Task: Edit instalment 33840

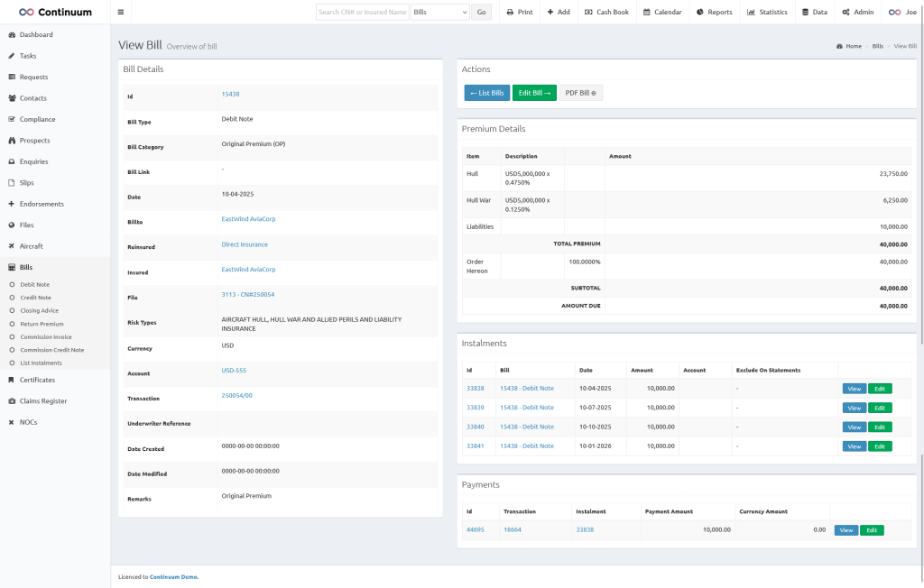Action: tap(880, 427)
